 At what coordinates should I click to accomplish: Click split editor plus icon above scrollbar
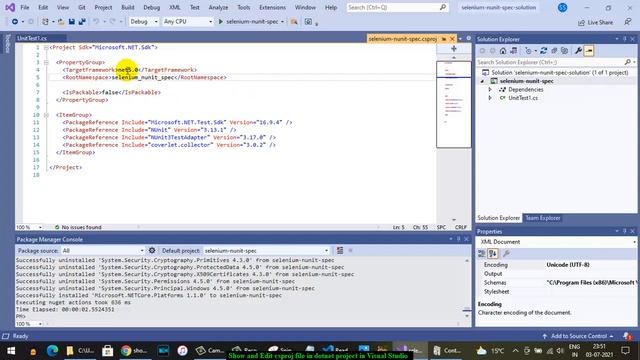[x=453, y=49]
